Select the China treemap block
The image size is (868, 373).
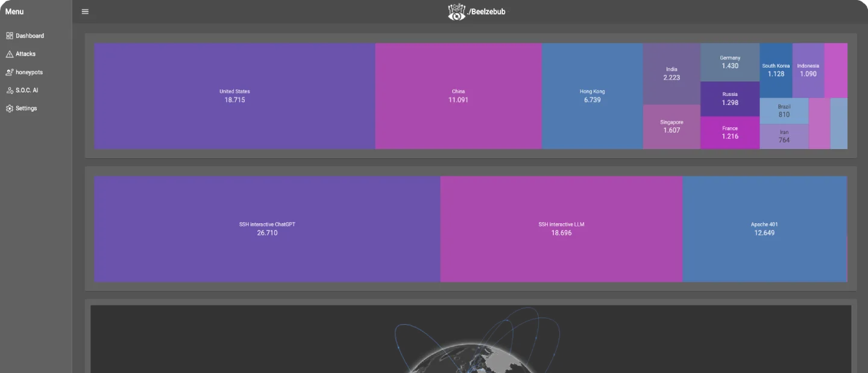click(x=458, y=96)
